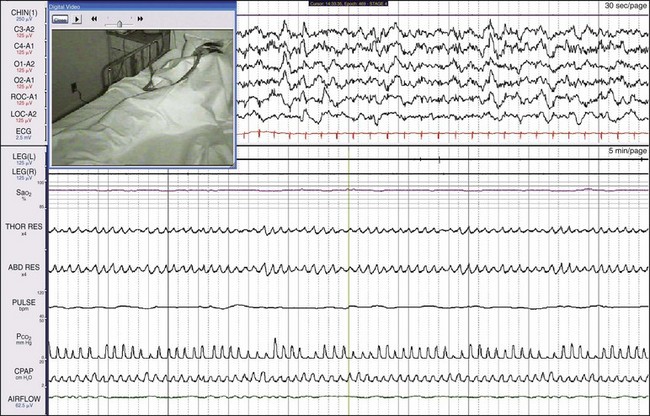The height and width of the screenshot is (416, 650).
Task: Click the patient video frame
Action: pyautogui.click(x=140, y=94)
